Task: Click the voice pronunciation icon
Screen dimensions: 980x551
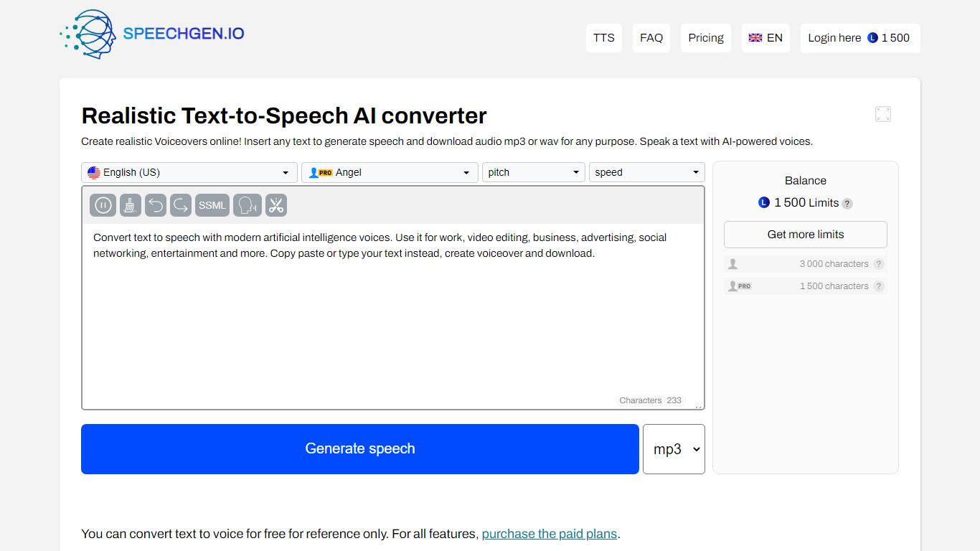Action: (247, 205)
